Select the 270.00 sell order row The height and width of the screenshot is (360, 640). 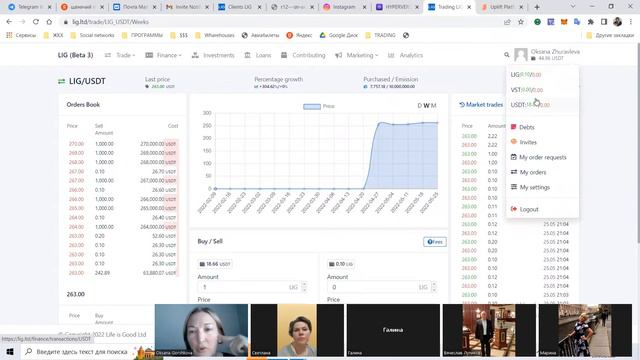pyautogui.click(x=122, y=144)
